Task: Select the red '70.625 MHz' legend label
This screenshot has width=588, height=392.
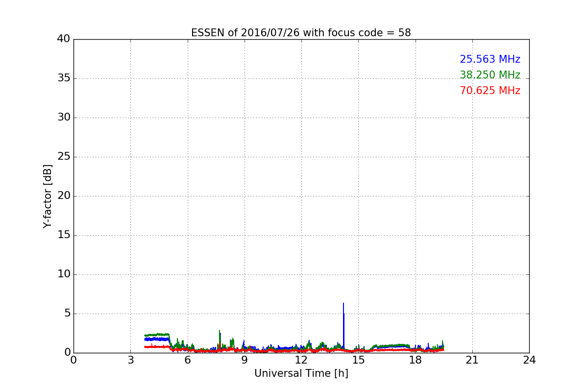Action: [x=490, y=91]
